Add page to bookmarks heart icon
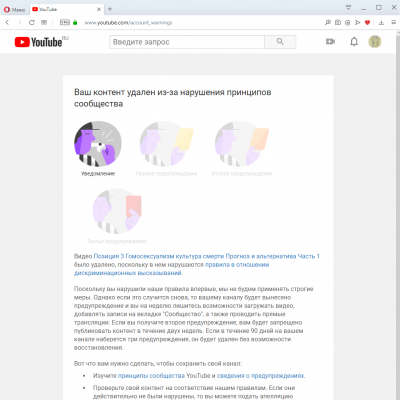This screenshot has width=400, height=400. point(368,23)
